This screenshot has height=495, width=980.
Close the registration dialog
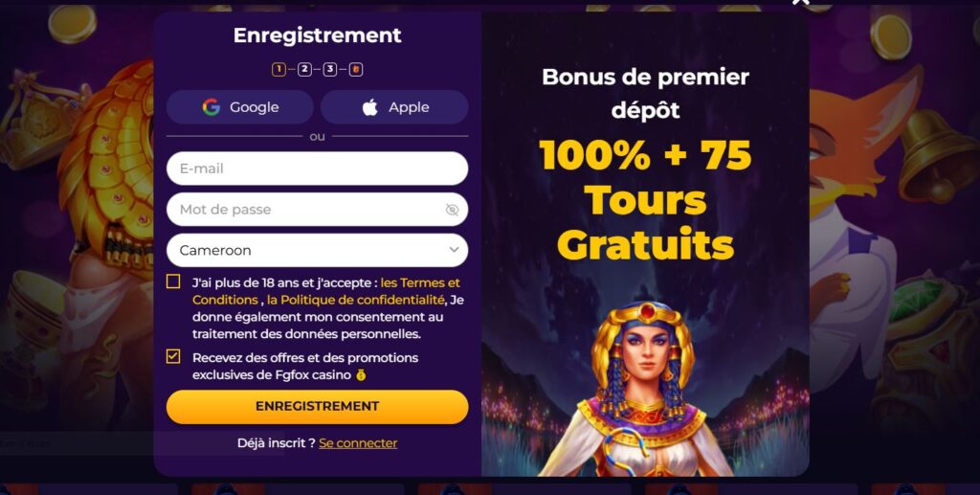[801, 2]
